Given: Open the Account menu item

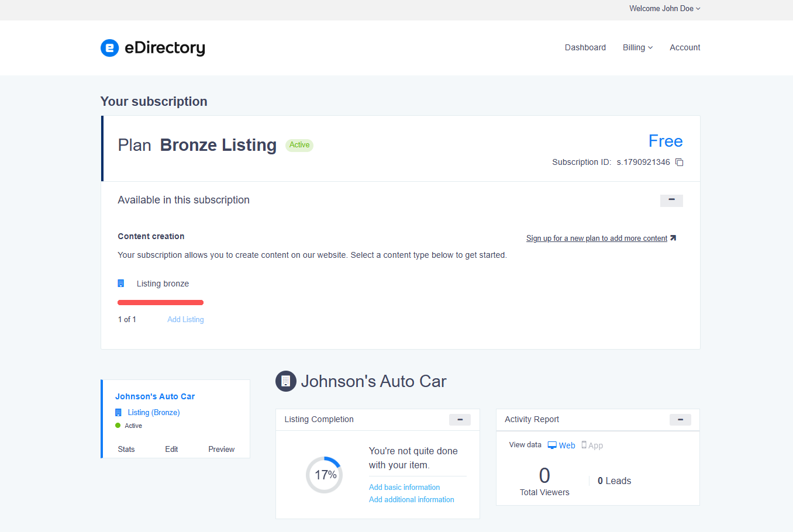Looking at the screenshot, I should coord(685,47).
